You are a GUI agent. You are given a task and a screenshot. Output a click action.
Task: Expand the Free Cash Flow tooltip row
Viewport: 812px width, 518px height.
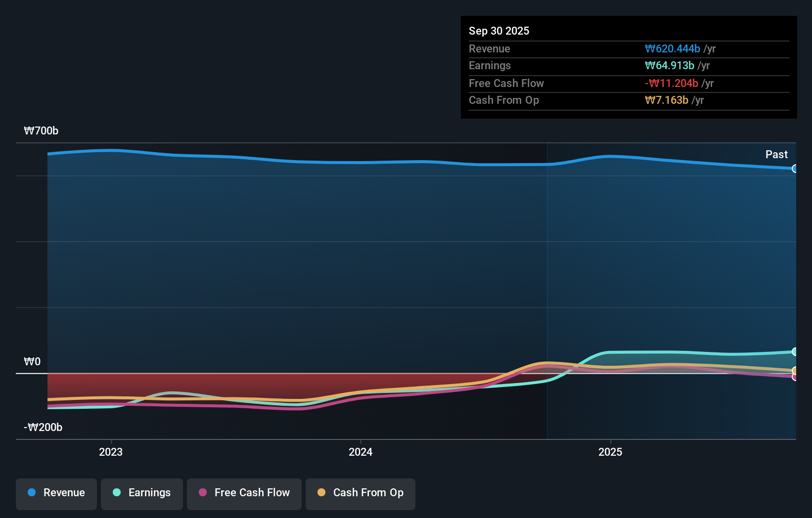629,83
